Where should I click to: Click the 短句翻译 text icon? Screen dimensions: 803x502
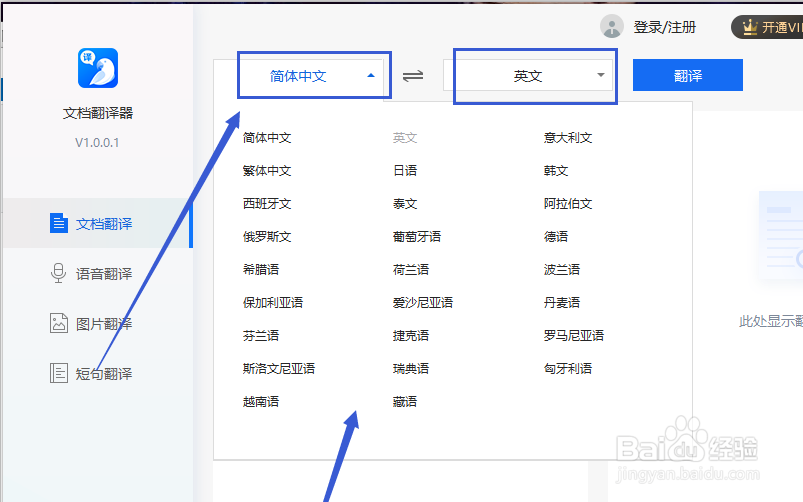coord(59,373)
